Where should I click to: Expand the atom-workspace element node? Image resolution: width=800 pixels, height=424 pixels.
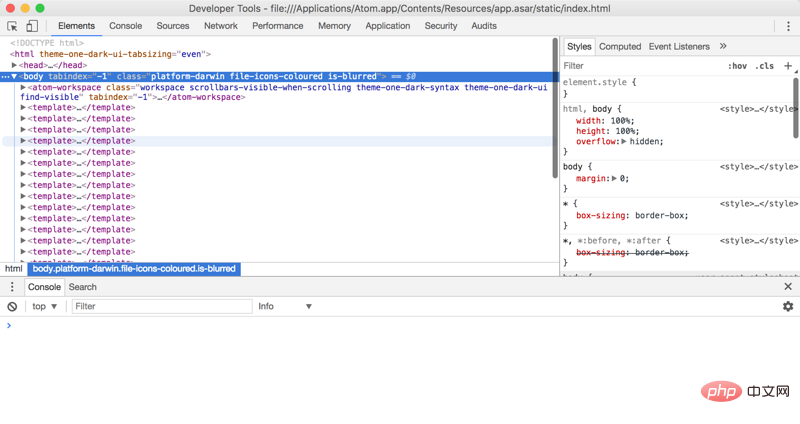click(23, 87)
